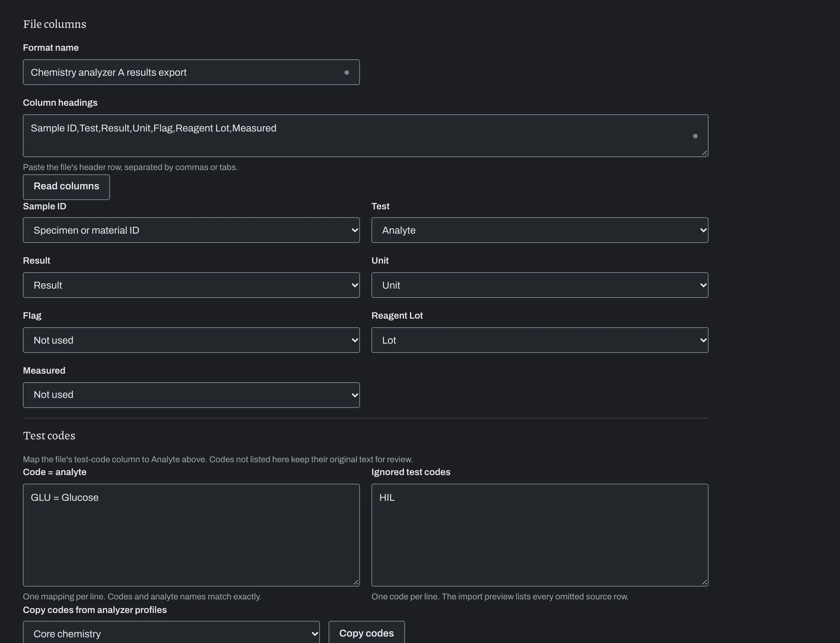Click the resize grip of Column headings
840x643 pixels.
point(704,153)
